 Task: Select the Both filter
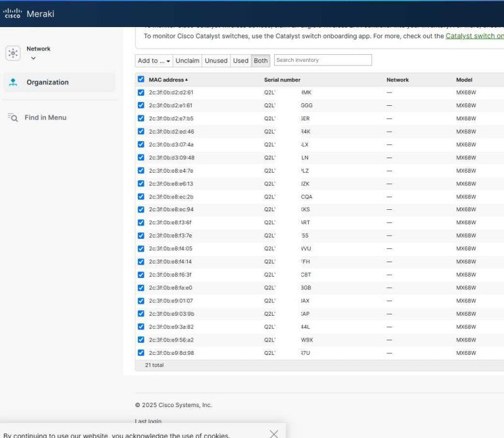point(261,61)
